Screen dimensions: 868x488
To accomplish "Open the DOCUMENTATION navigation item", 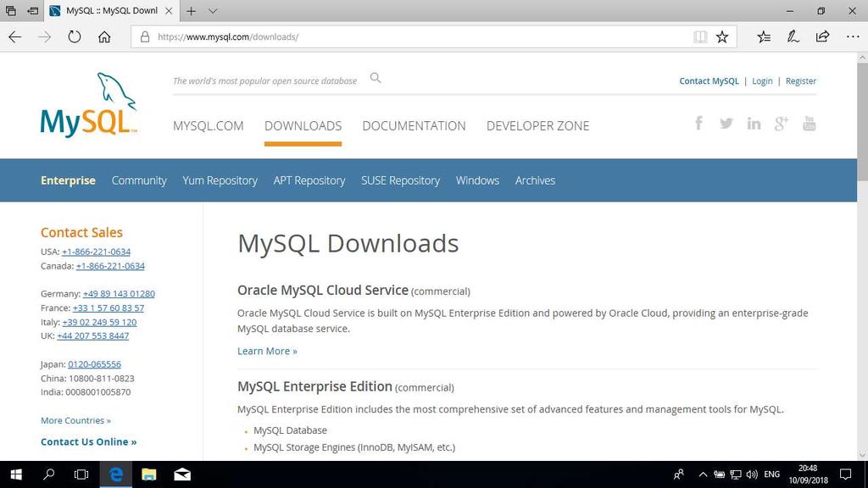I will (x=414, y=125).
